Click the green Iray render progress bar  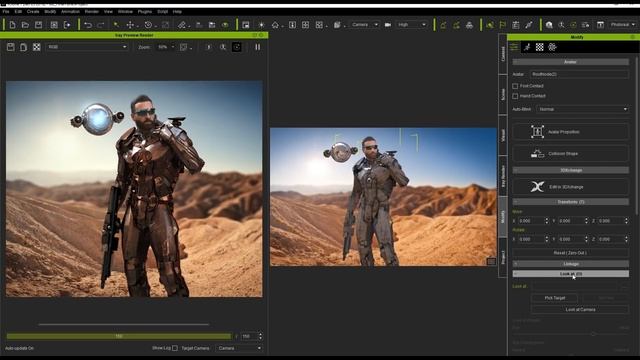tap(119, 336)
